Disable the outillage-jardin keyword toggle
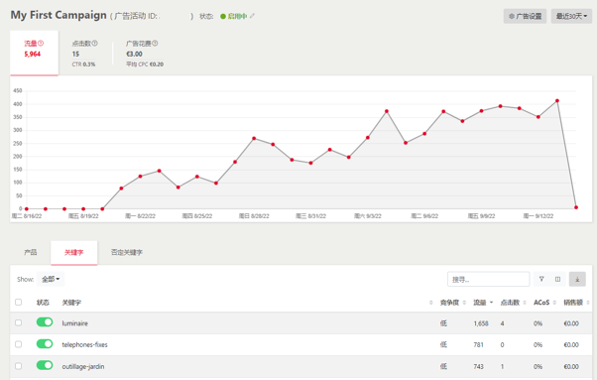The image size is (597, 380). point(45,366)
